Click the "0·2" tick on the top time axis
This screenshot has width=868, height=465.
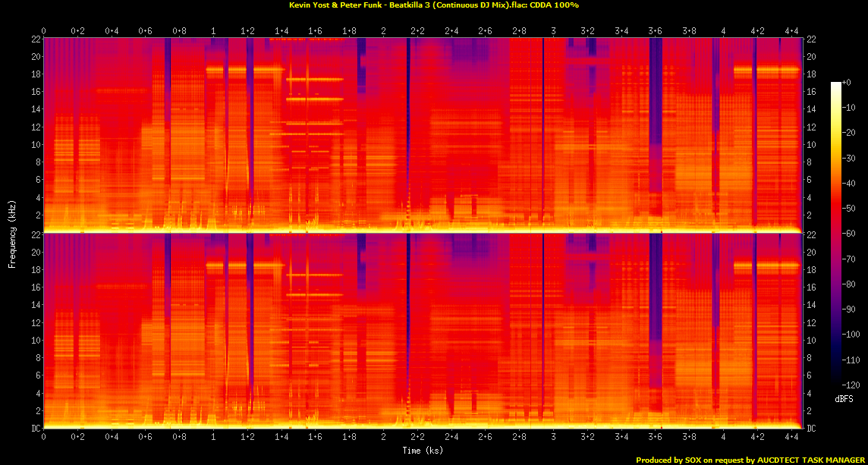click(x=77, y=30)
